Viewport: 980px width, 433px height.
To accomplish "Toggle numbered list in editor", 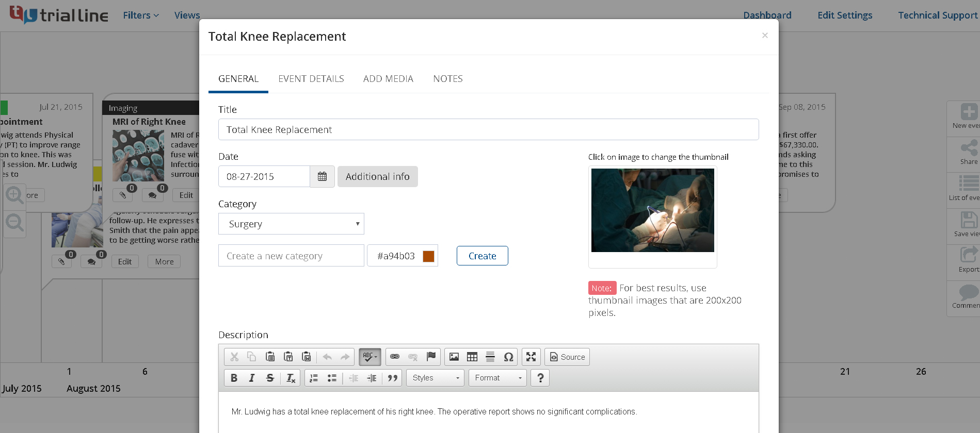I will pyautogui.click(x=314, y=378).
